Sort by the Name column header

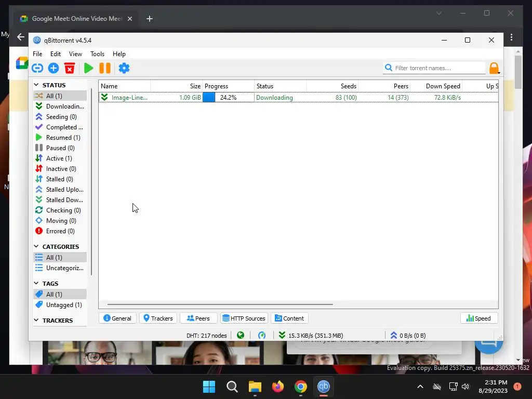(x=125, y=86)
